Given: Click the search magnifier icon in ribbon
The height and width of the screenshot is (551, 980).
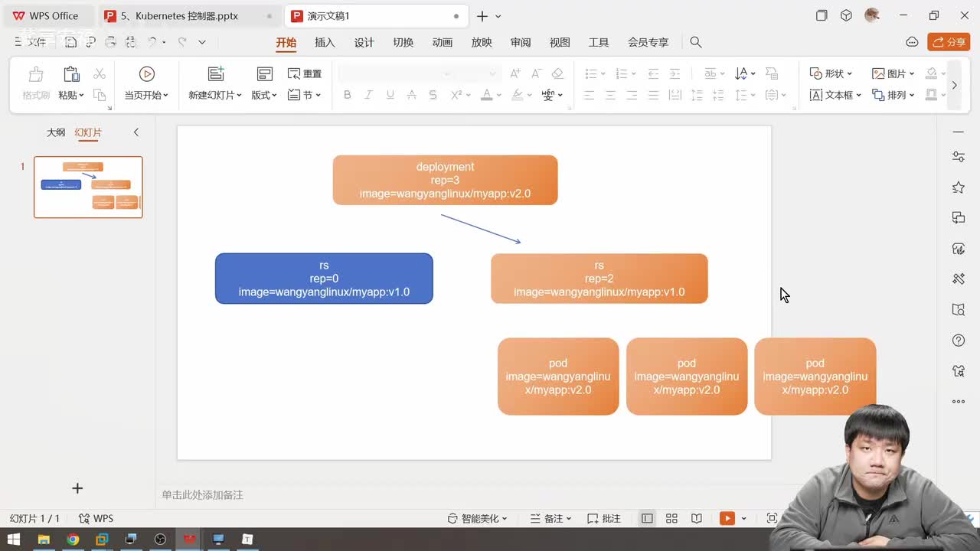Looking at the screenshot, I should tap(696, 42).
